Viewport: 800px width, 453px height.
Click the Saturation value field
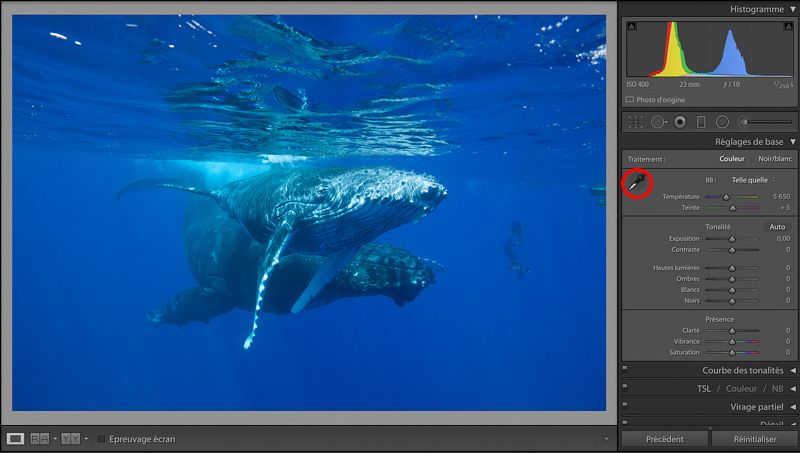(788, 352)
